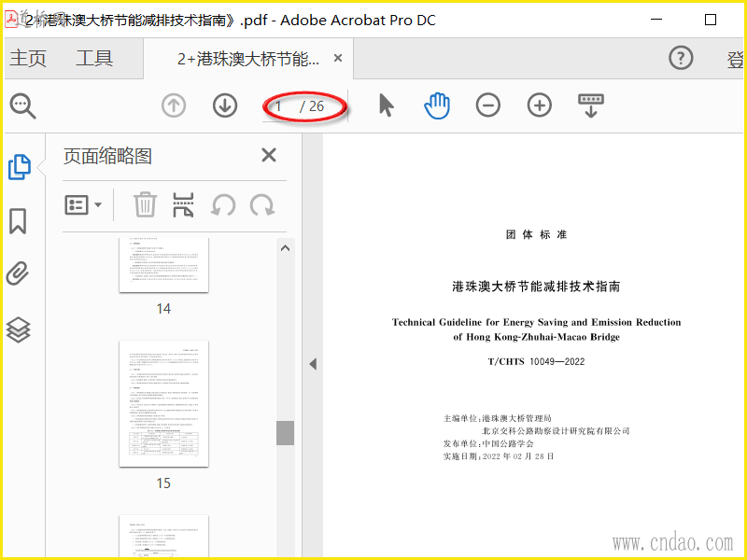Switch to the 工具 tab
747x560 pixels.
[94, 58]
